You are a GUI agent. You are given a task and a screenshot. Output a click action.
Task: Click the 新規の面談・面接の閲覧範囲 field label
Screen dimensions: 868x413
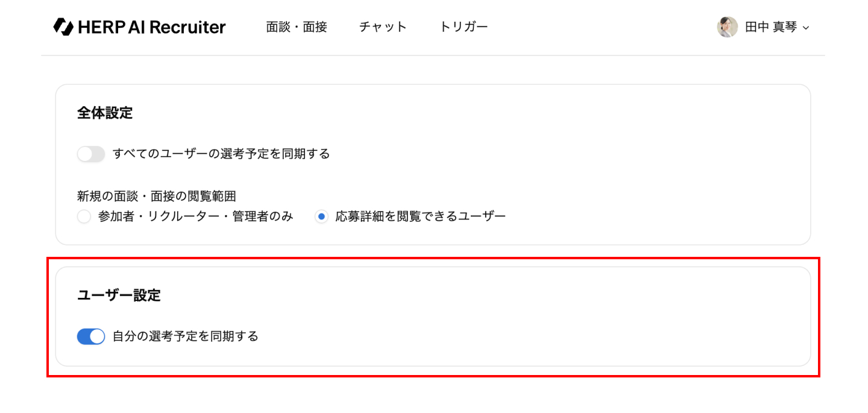pyautogui.click(x=156, y=195)
